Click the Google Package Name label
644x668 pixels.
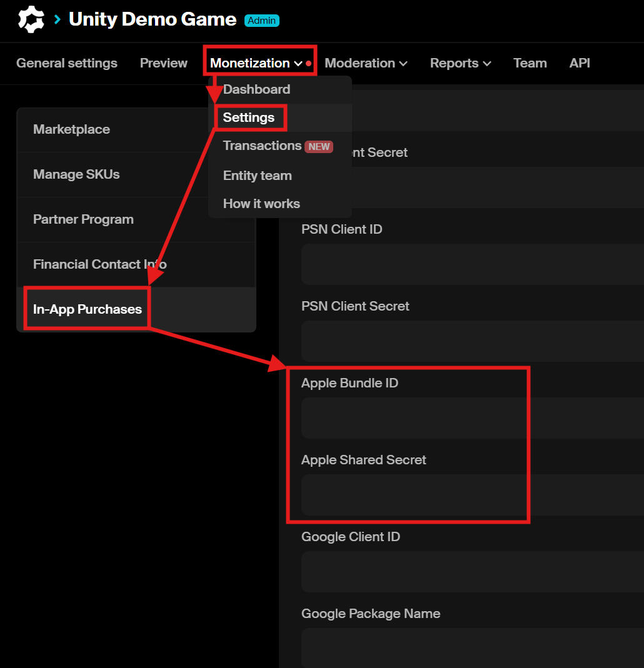(371, 614)
